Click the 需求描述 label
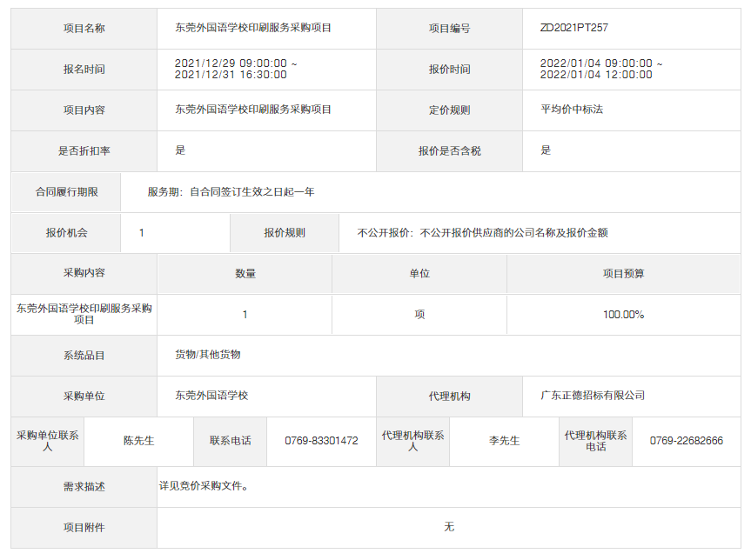The width and height of the screenshot is (751, 560). (84, 487)
